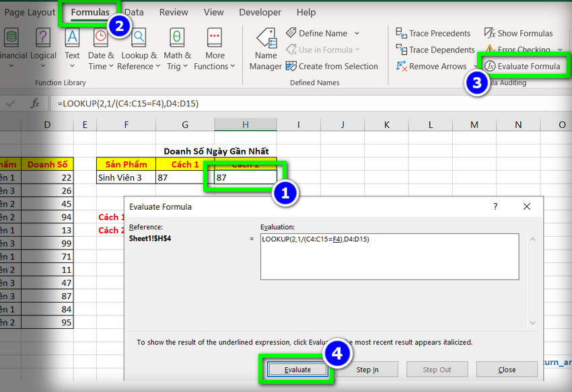The height and width of the screenshot is (392, 572).
Task: Expand the Define Name dropdown arrow
Action: pyautogui.click(x=357, y=34)
